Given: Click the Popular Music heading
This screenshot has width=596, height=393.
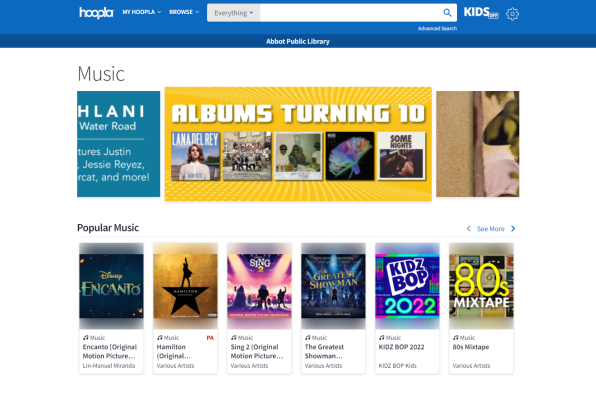Looking at the screenshot, I should tap(108, 228).
